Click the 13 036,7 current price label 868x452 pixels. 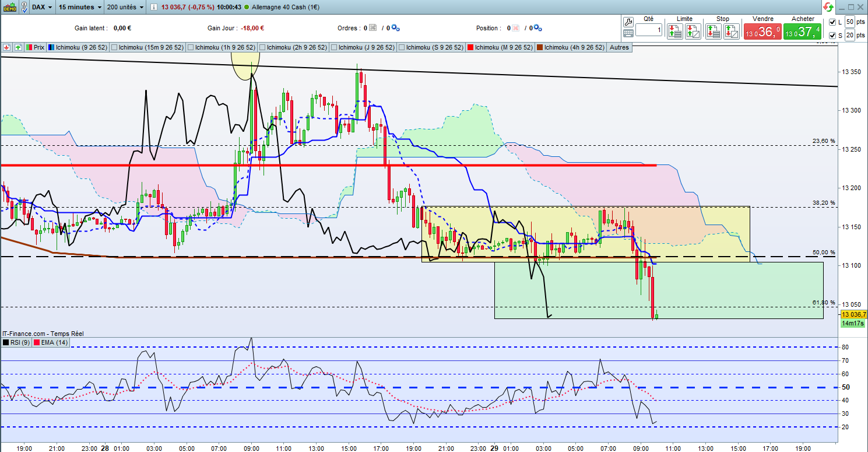pos(853,314)
